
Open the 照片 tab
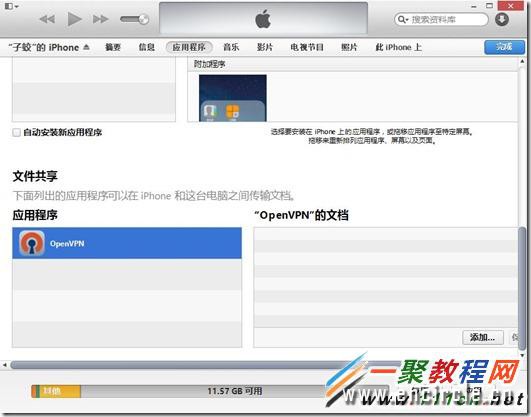[x=349, y=47]
